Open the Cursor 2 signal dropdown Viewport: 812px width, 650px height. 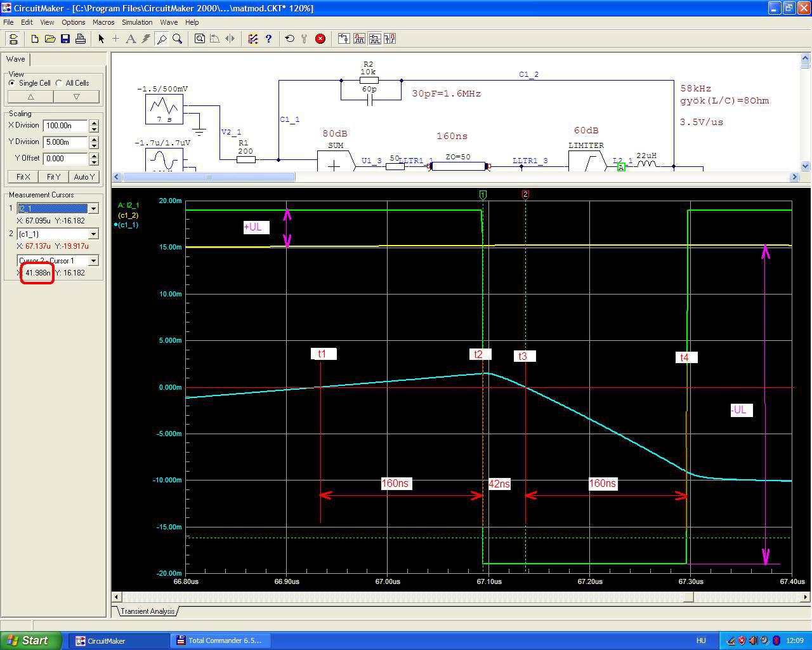point(93,234)
